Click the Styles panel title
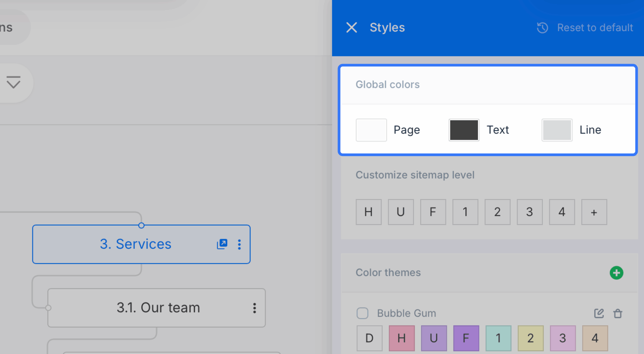The height and width of the screenshot is (354, 644). tap(387, 27)
